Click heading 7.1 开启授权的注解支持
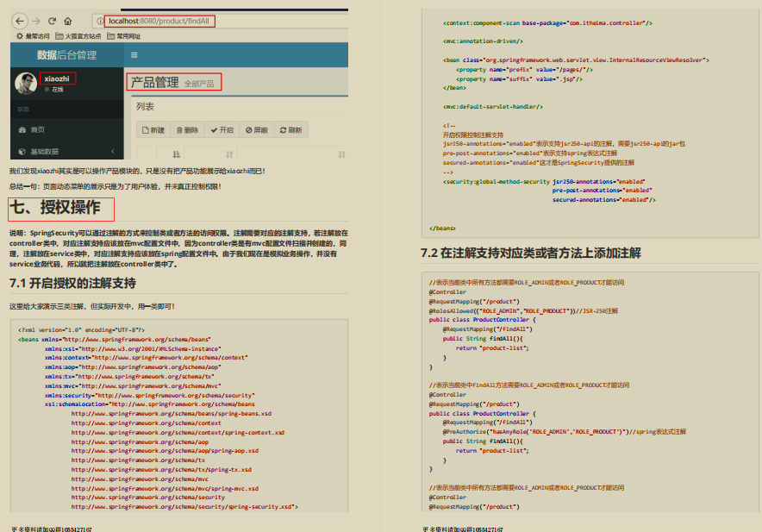Image resolution: width=762 pixels, height=532 pixels. 72,283
